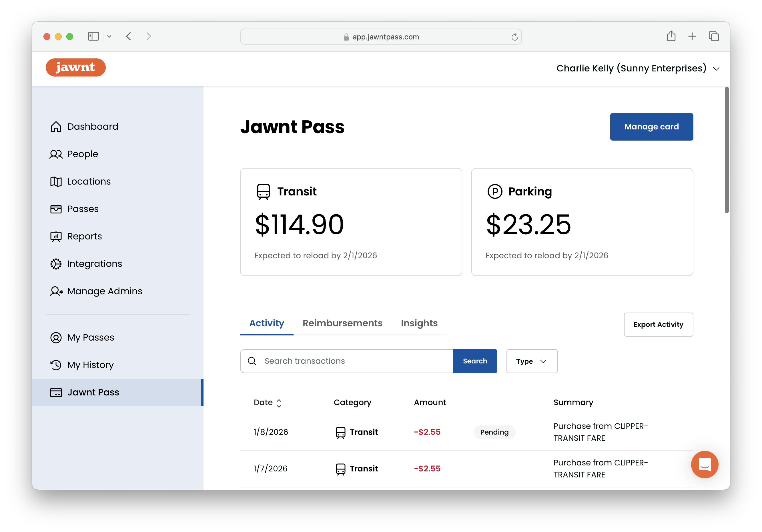Switch to the Insights tab
762x532 pixels.
[419, 323]
